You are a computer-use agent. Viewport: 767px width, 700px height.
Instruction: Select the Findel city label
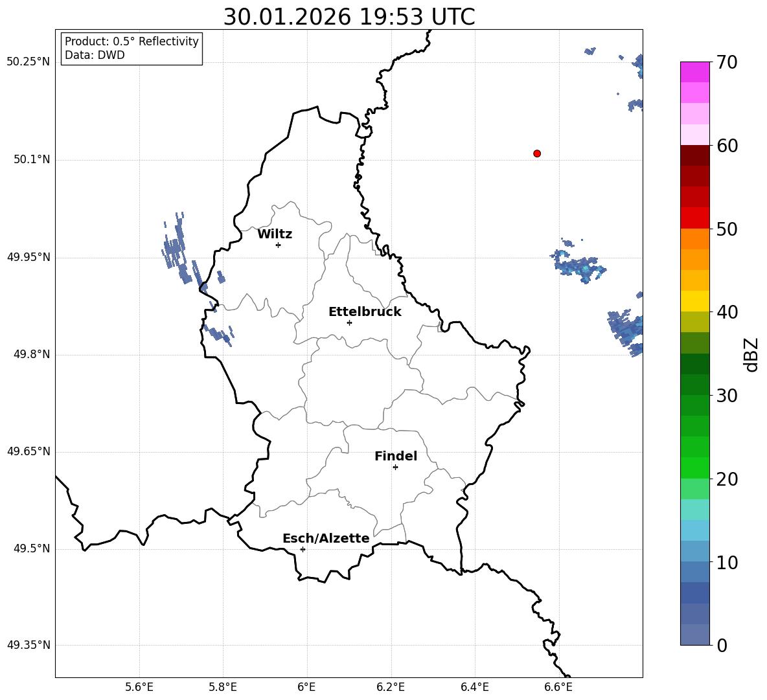(x=396, y=456)
